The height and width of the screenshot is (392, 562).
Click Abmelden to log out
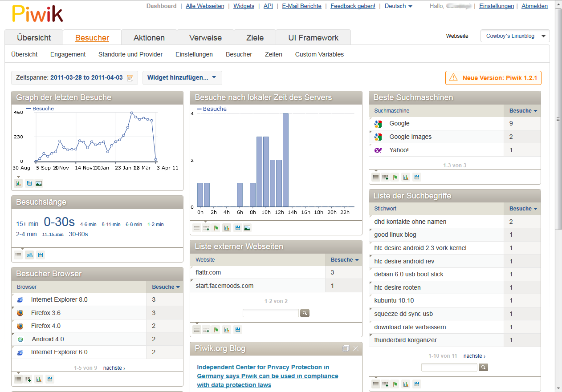coord(534,6)
